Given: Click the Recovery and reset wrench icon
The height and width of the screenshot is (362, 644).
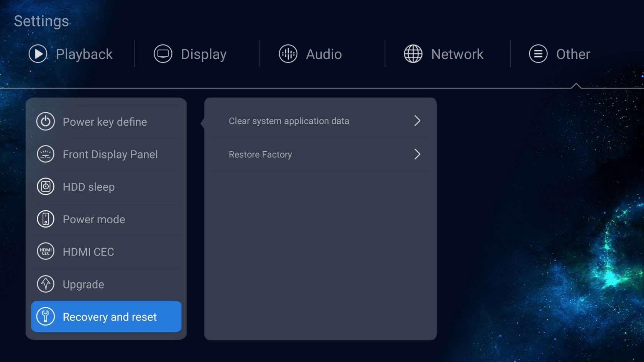Looking at the screenshot, I should click(x=46, y=317).
